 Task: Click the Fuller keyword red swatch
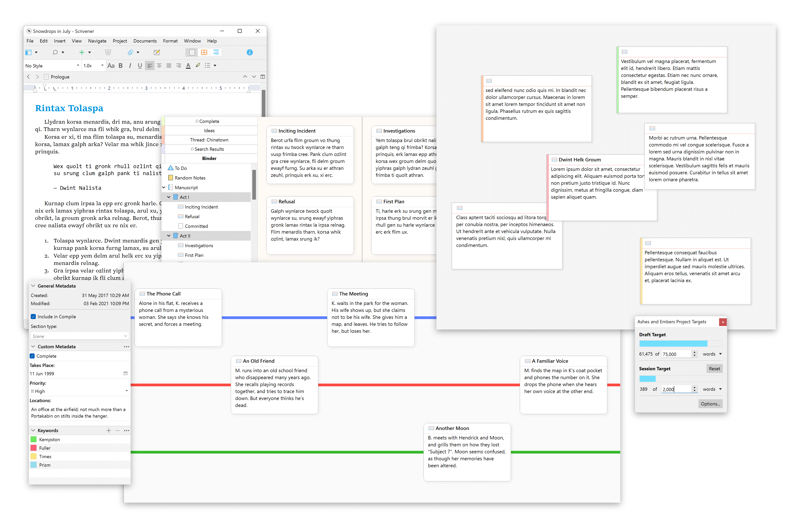[34, 448]
